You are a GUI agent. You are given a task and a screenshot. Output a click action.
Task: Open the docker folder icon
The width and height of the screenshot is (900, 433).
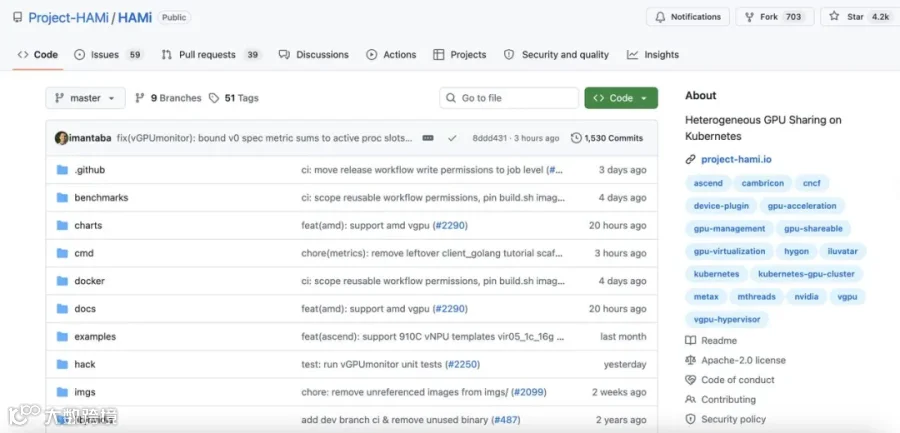[x=62, y=281]
